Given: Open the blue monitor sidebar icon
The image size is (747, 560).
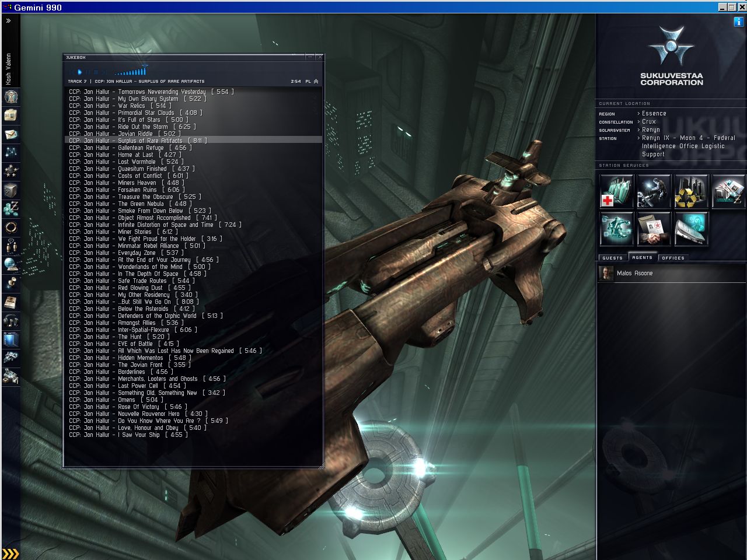Looking at the screenshot, I should point(11,339).
